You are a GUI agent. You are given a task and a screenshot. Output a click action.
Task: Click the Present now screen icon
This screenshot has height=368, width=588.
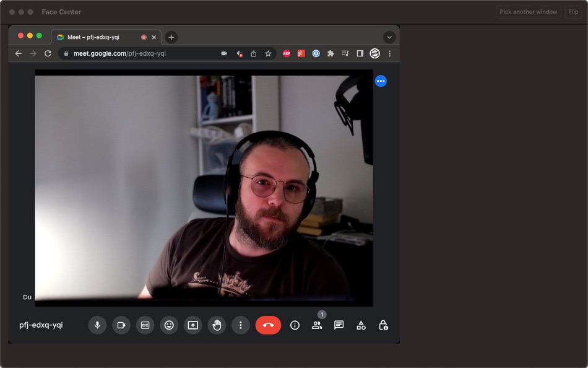pyautogui.click(x=192, y=325)
